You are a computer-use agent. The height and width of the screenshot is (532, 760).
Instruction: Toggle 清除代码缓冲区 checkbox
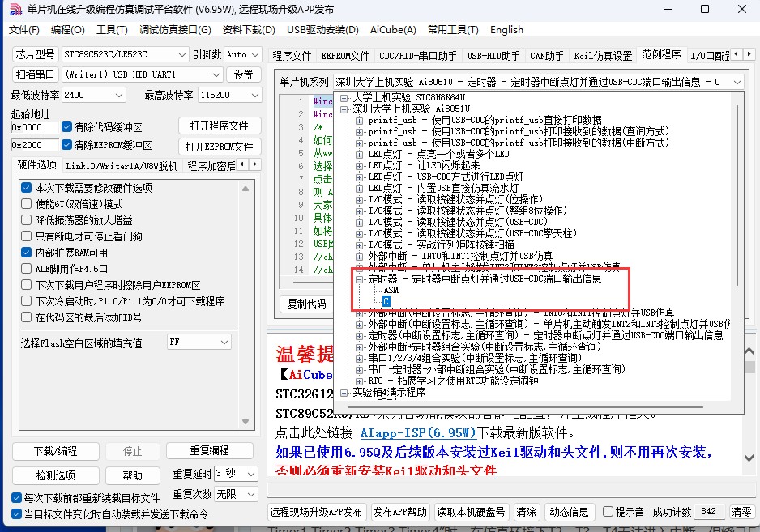click(x=67, y=127)
